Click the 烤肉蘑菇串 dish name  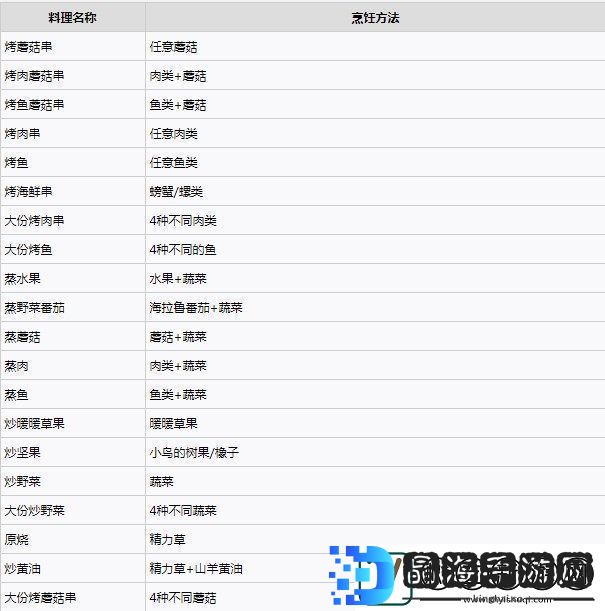(x=34, y=76)
